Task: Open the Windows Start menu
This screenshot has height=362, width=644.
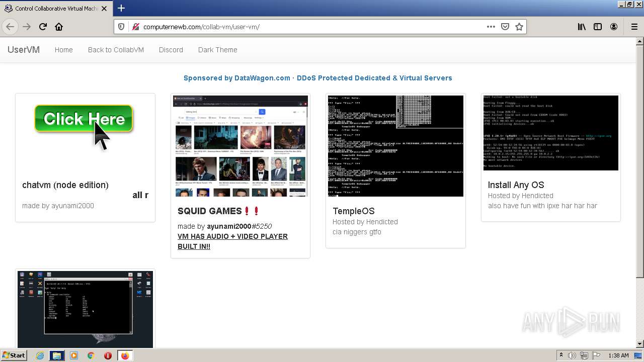Action: [x=14, y=355]
